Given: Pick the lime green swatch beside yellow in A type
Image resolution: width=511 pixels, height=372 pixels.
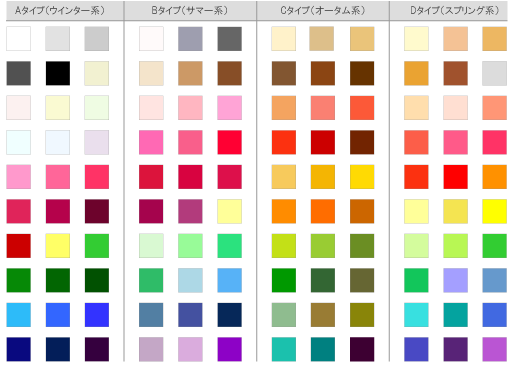Looking at the screenshot, I should (97, 246).
